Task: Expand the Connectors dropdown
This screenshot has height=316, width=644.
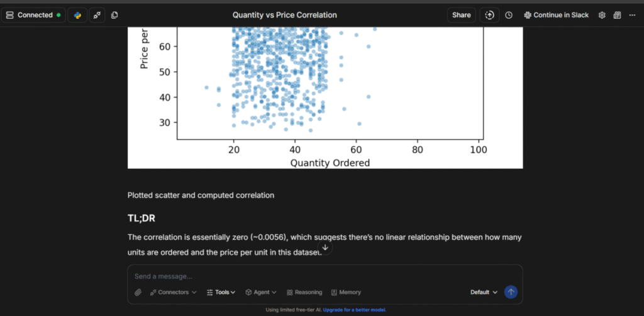Action: tap(173, 292)
